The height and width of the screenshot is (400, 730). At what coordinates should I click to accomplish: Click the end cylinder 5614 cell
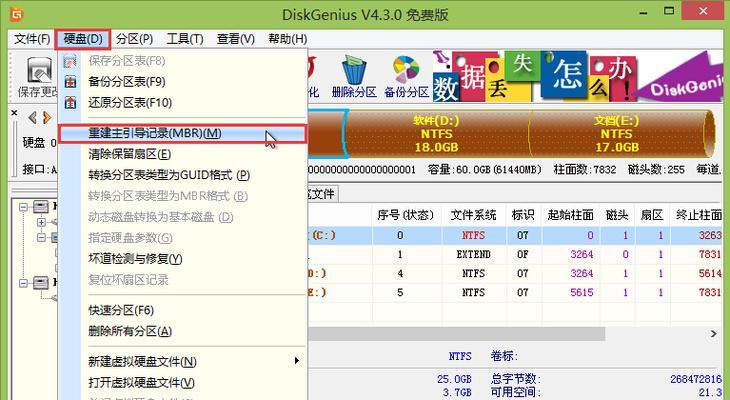click(x=710, y=273)
